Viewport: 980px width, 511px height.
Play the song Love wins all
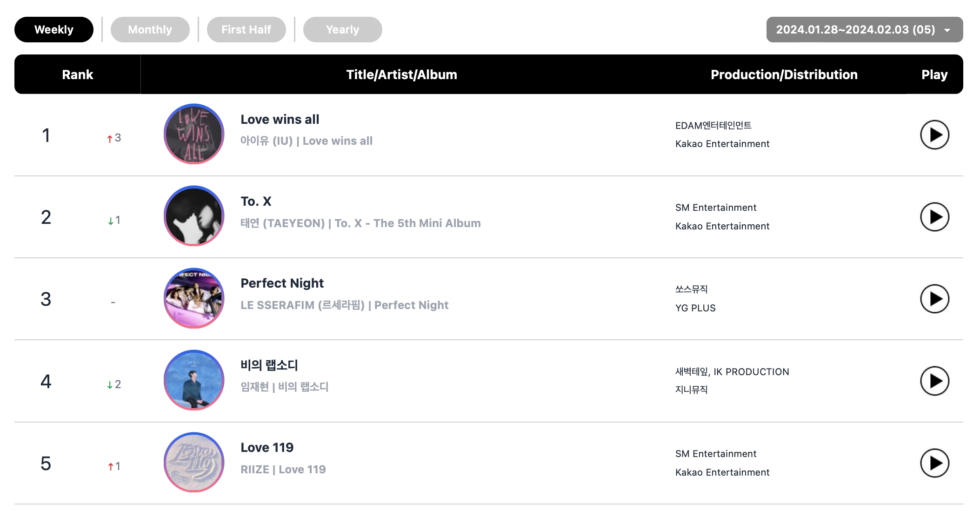pyautogui.click(x=934, y=135)
